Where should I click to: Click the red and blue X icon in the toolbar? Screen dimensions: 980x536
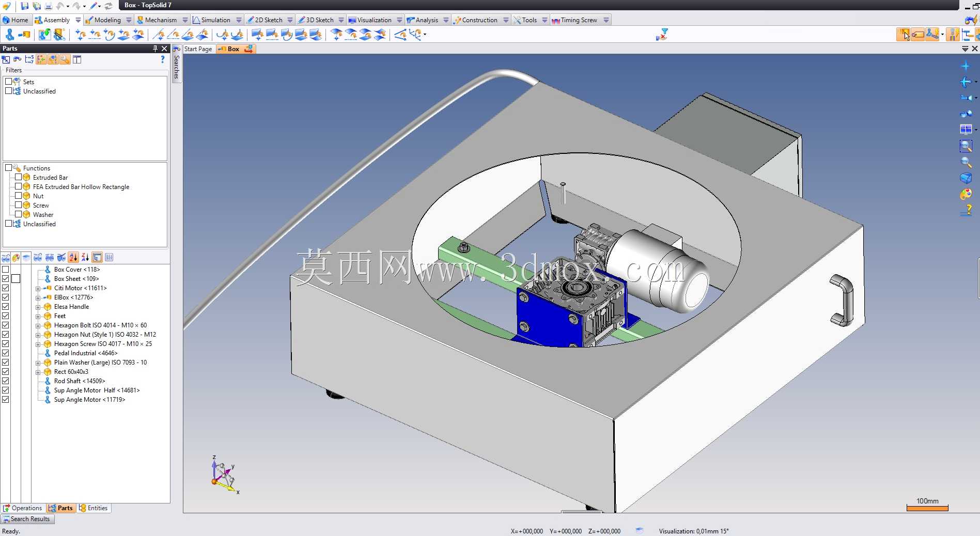[x=662, y=35]
